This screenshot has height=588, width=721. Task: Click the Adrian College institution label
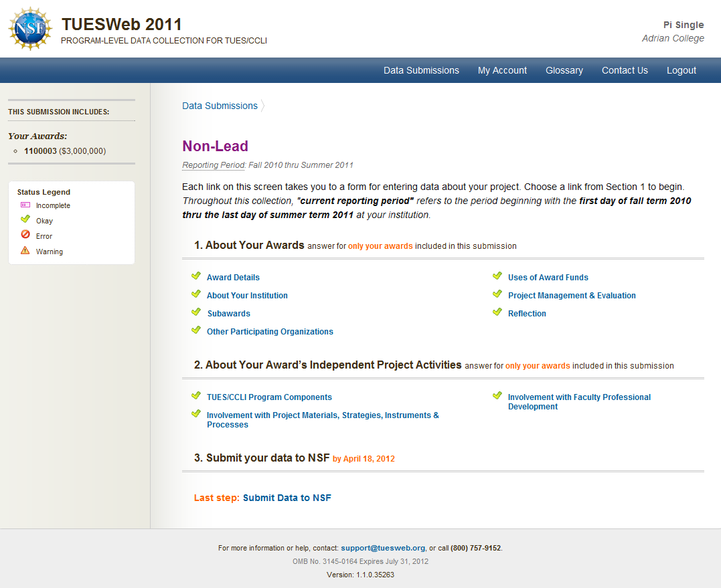673,38
